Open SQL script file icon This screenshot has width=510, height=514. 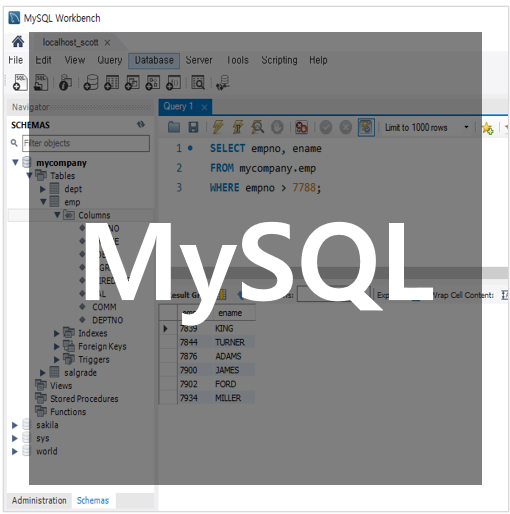tap(41, 82)
